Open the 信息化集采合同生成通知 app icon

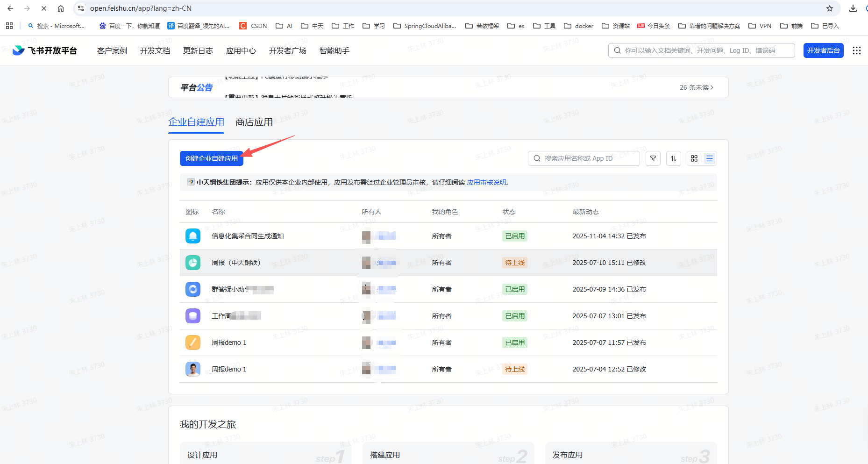point(192,236)
